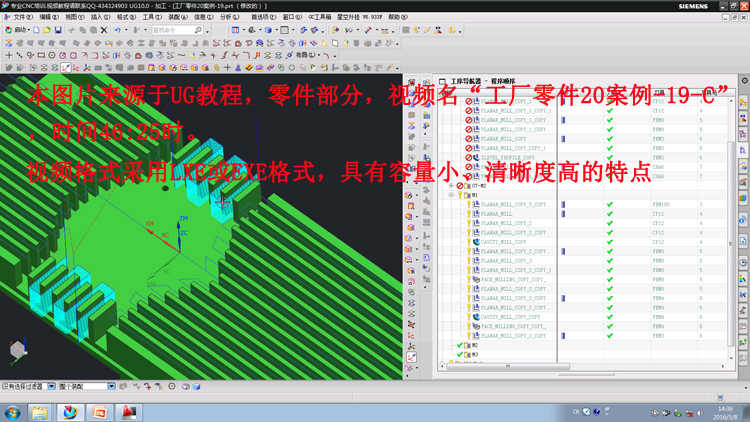
Task: Open the 首选项(P) menu
Action: click(264, 17)
